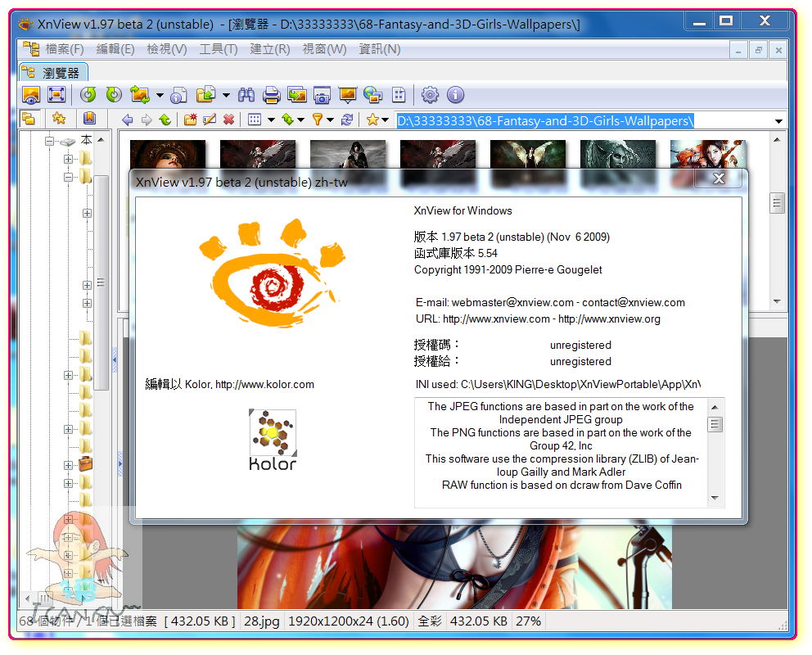812x655 pixels.
Task: Open search with the binoculars icon
Action: coord(246,95)
